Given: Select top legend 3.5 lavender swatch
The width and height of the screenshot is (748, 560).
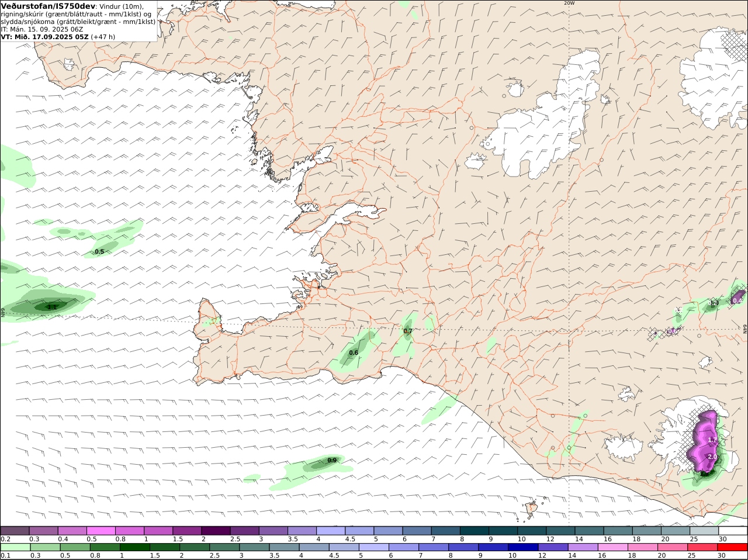Looking at the screenshot, I should (302, 530).
